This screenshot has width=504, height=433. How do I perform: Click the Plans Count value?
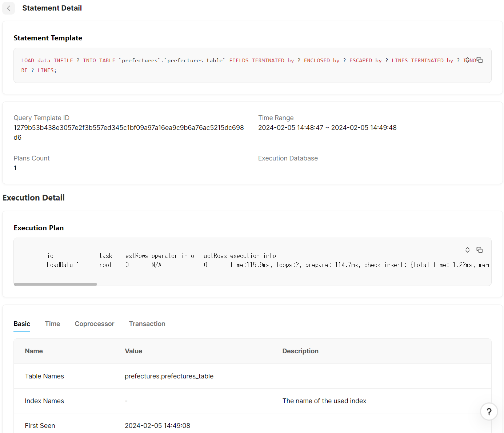(x=15, y=168)
